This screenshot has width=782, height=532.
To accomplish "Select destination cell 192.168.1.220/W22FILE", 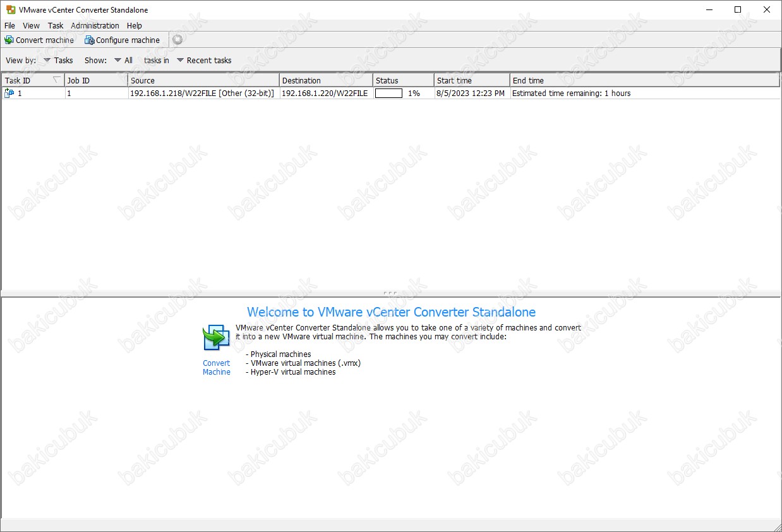I will pos(325,93).
